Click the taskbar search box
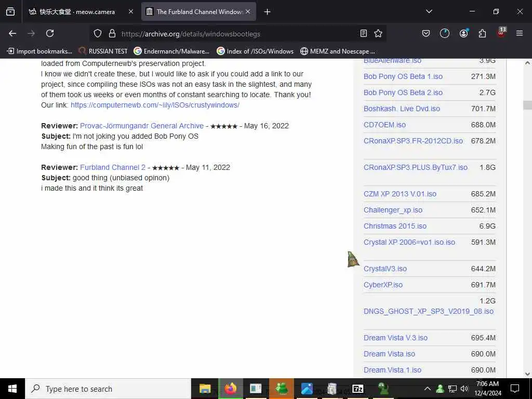The width and height of the screenshot is (532, 399). (x=108, y=389)
